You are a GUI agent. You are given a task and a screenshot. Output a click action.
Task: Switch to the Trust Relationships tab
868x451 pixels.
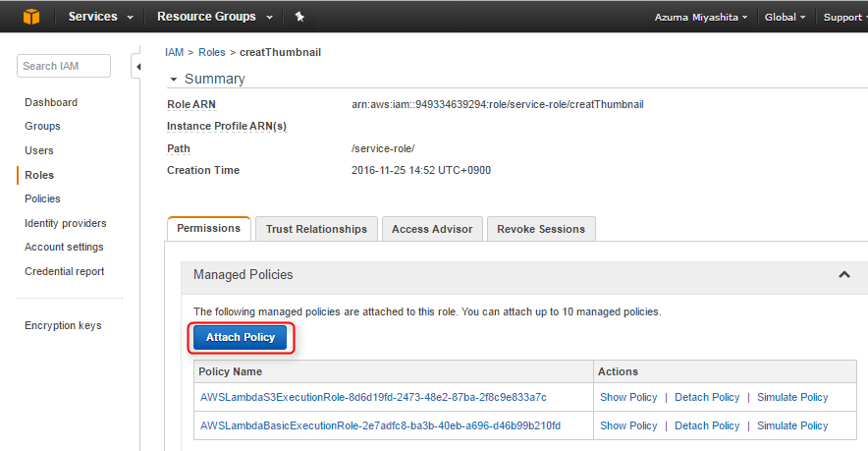316,229
